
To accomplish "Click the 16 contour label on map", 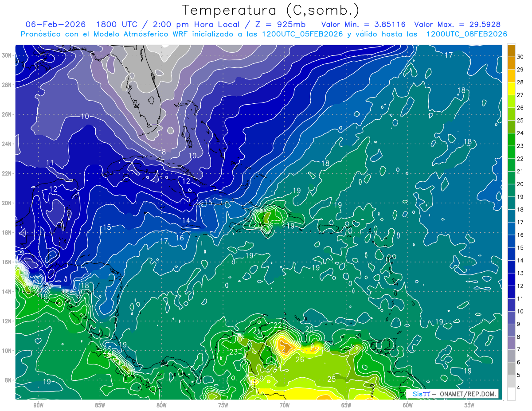I will pos(180,238).
